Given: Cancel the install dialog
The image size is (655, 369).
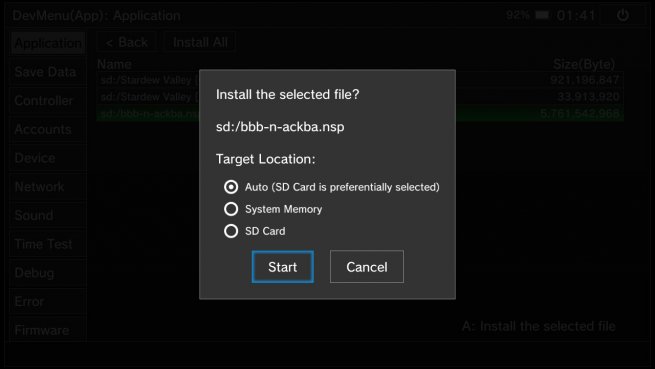Looking at the screenshot, I should (x=367, y=267).
